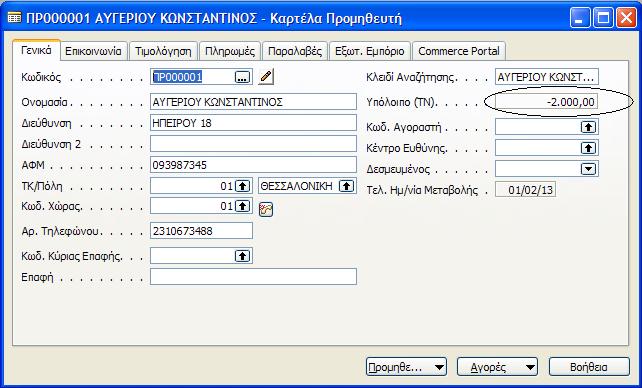Viewport: 642px width, 388px height.
Task: Click the Βοήθεια button
Action: tap(589, 367)
